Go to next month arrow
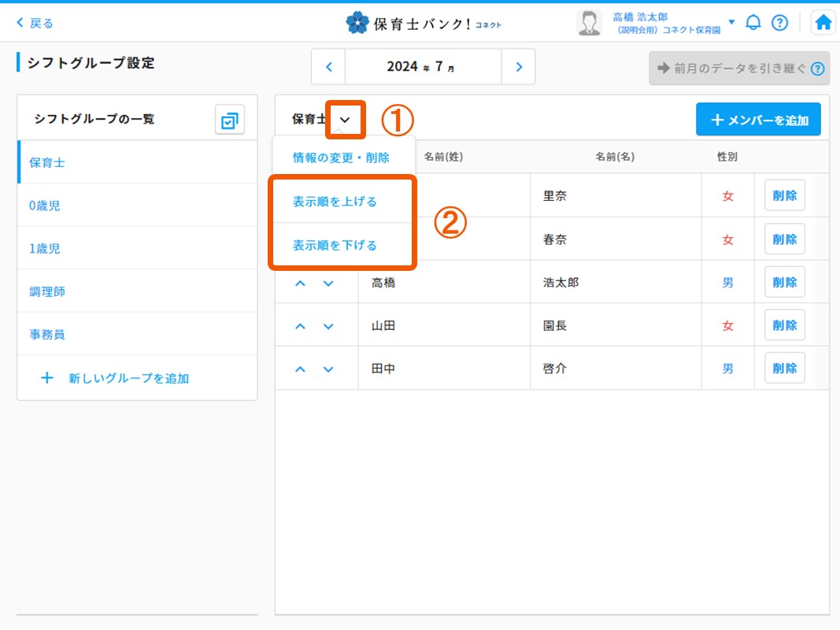Screen dimensions: 840x630 coord(518,67)
